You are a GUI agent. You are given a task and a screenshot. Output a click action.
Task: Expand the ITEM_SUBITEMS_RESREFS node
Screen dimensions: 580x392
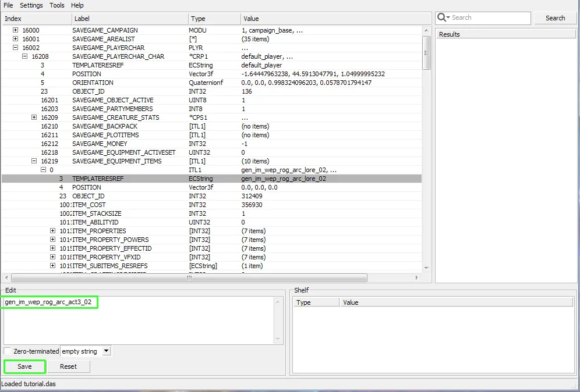click(53, 266)
